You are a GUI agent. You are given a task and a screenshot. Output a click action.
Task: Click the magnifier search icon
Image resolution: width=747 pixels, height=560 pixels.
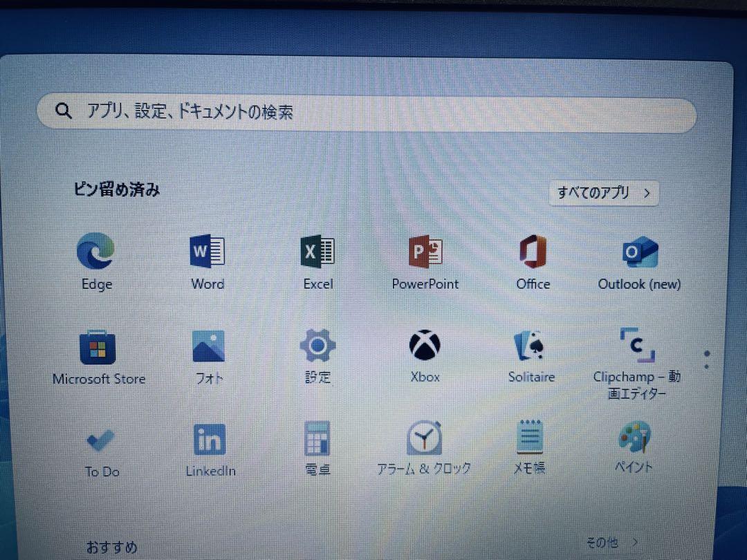tap(64, 111)
